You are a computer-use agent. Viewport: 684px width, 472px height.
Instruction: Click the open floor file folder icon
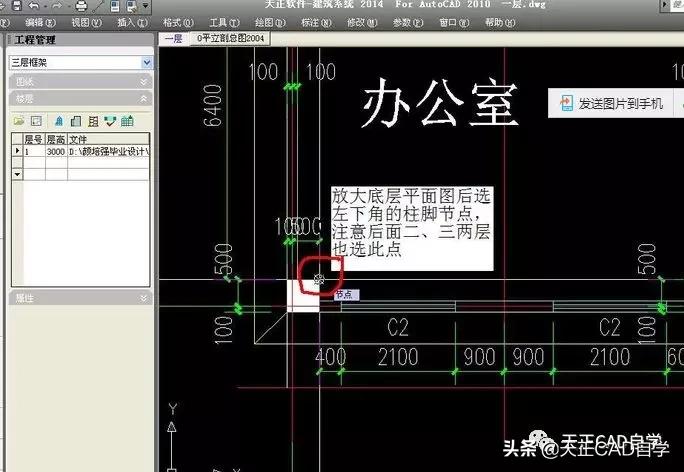click(x=19, y=121)
